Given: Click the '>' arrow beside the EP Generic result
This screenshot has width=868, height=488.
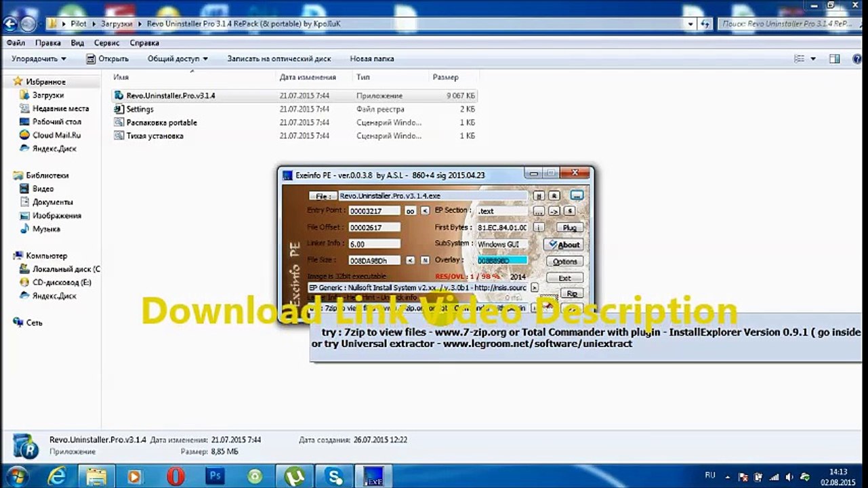Looking at the screenshot, I should (535, 287).
